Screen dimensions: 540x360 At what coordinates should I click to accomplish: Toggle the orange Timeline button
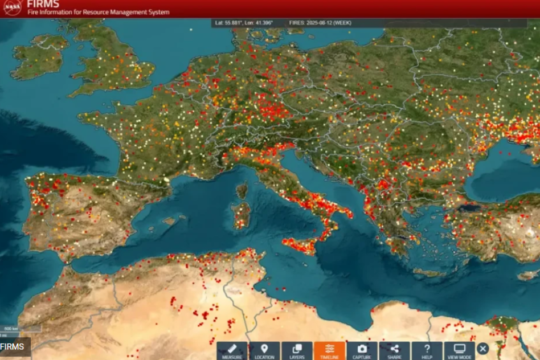pyautogui.click(x=330, y=351)
